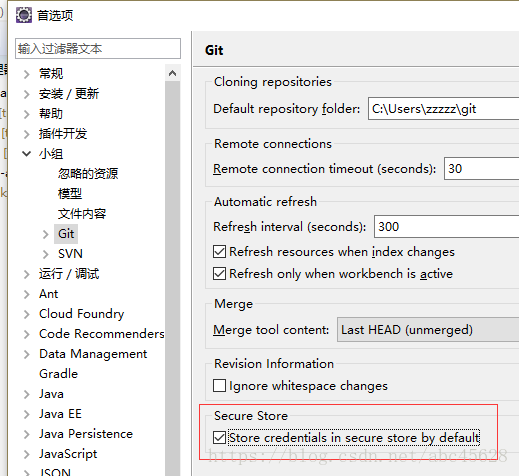The image size is (519, 476).
Task: Expand the 插件开发 tree node
Action: (27, 134)
